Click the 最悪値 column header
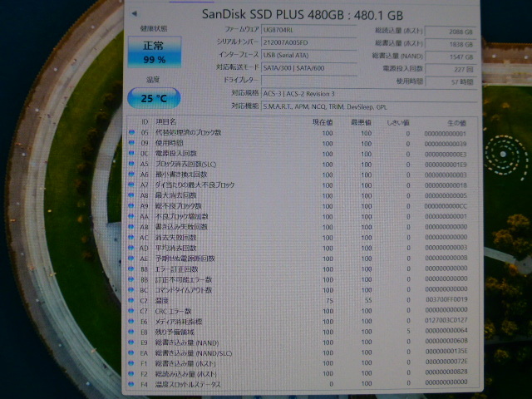Screen dimensions: 532x399 click(x=361, y=122)
